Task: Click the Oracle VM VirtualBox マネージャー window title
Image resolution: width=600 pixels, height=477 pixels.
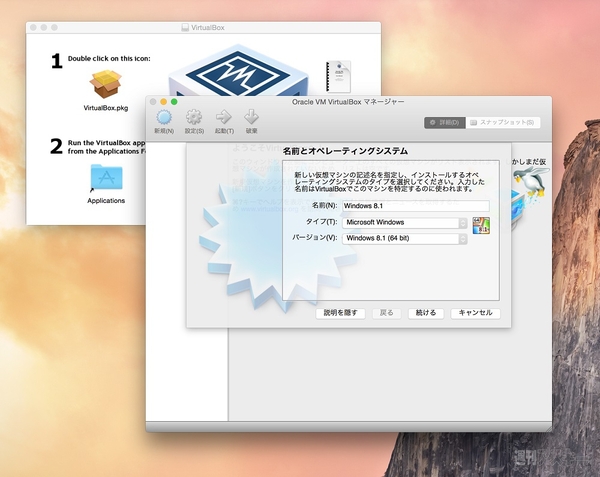Action: point(348,102)
